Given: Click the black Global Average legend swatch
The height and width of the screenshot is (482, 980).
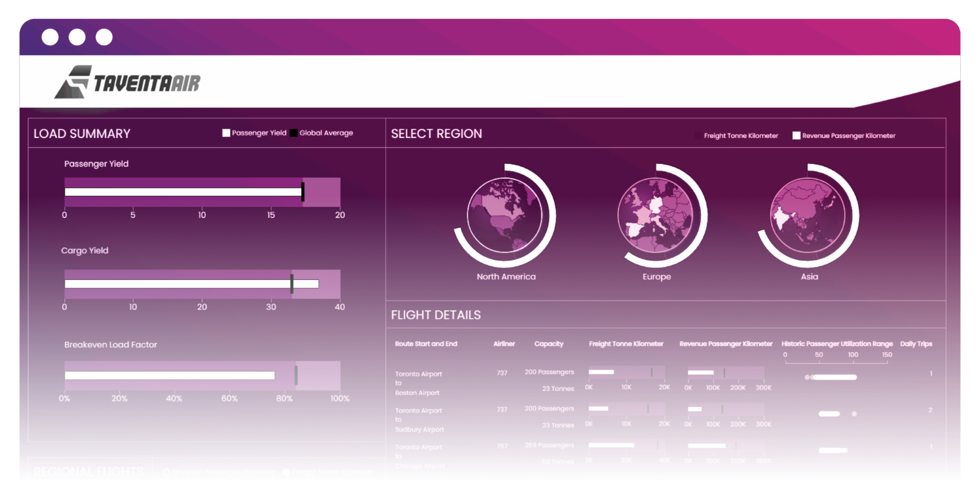Looking at the screenshot, I should click(x=294, y=133).
